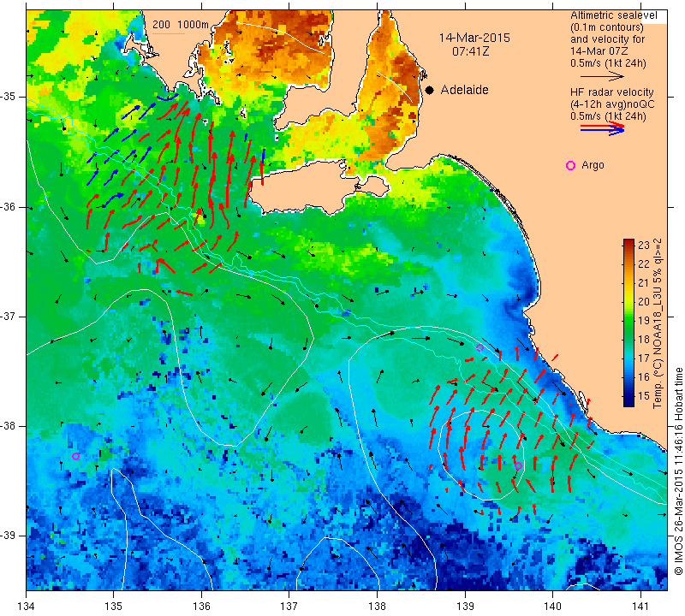The height and width of the screenshot is (616, 685).
Task: Select the Argo float inside the eddy near 139.6
Action: tap(518, 465)
